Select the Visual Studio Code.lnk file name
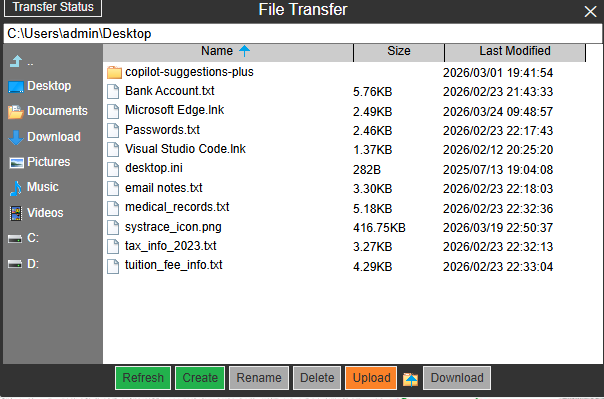The width and height of the screenshot is (604, 399). (x=185, y=149)
